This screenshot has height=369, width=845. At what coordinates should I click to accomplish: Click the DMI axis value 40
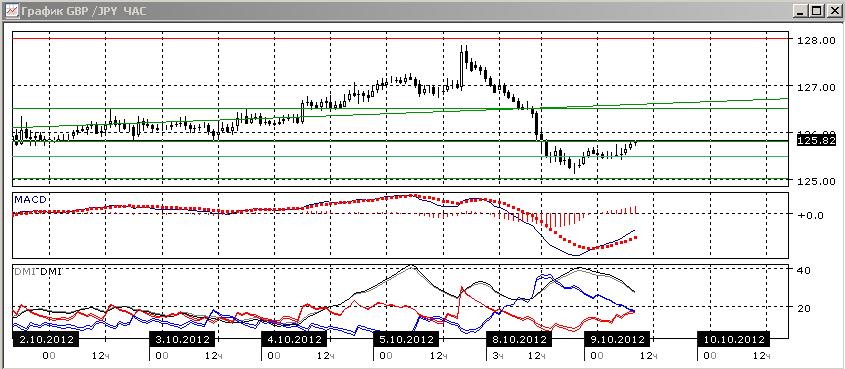point(804,270)
